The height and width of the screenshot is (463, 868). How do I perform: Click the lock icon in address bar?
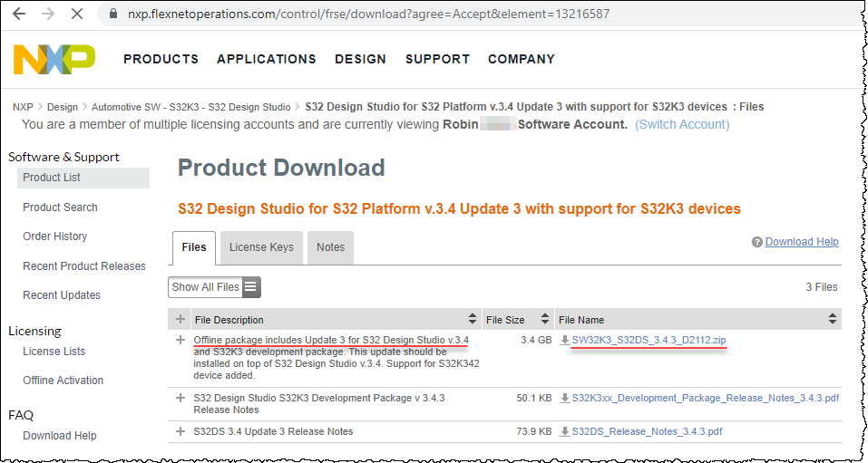[113, 14]
